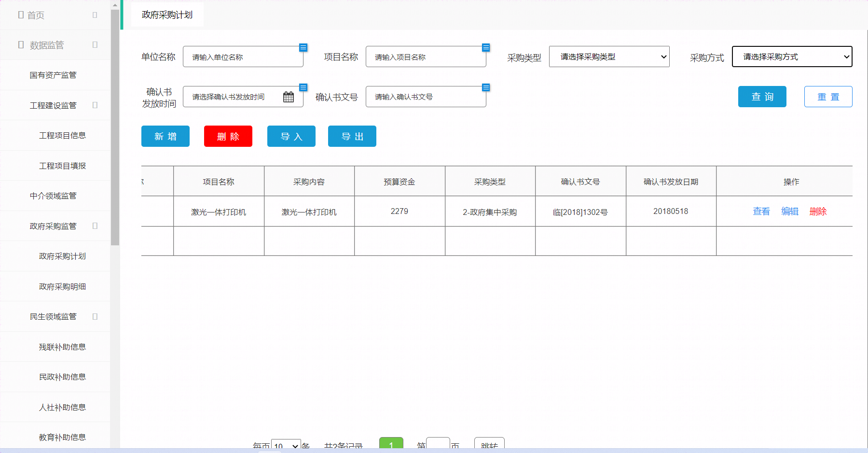This screenshot has height=453, width=868.
Task: Click small blue icon on 确认书发放时间 field
Action: (x=303, y=87)
